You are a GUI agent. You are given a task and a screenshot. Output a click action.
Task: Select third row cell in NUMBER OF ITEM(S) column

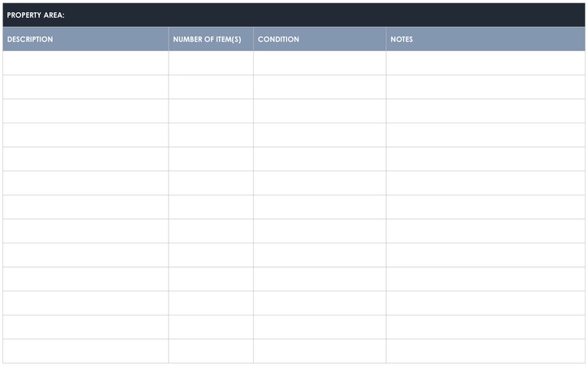211,111
